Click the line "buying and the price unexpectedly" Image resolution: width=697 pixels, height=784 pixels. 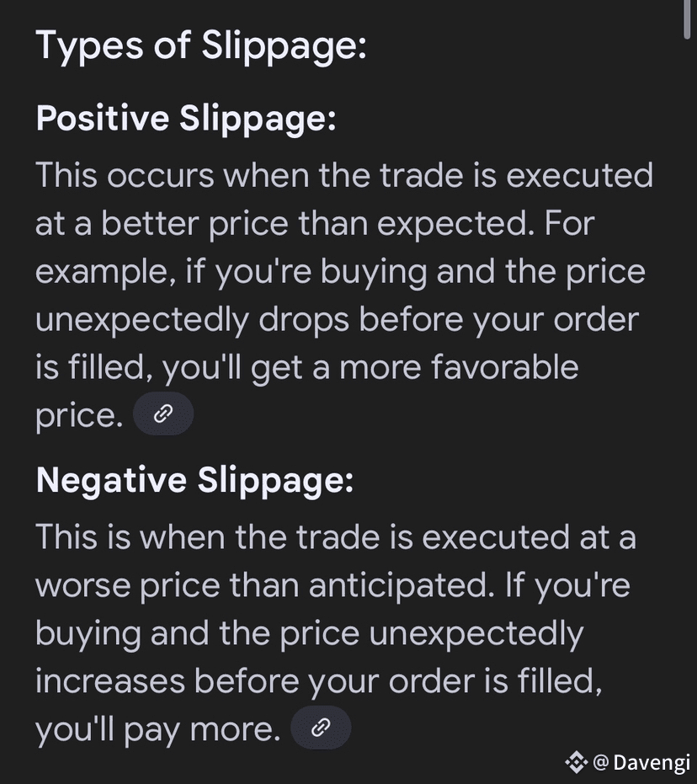tap(309, 632)
